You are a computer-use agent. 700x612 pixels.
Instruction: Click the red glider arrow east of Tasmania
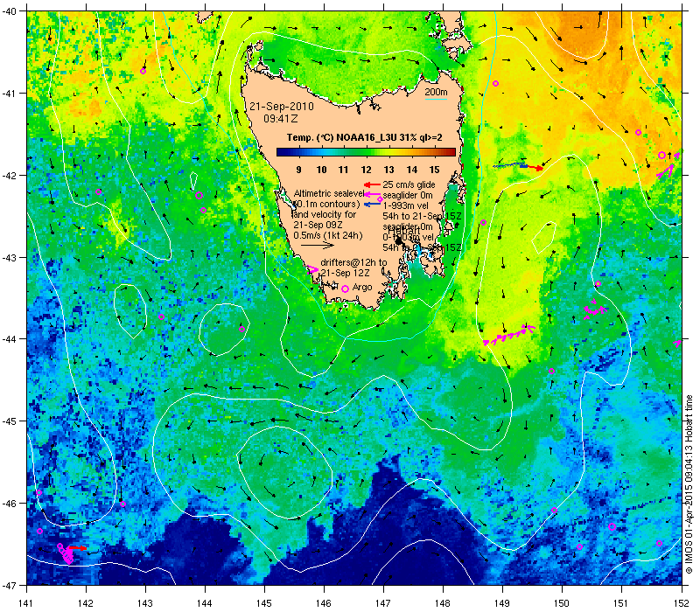[534, 168]
